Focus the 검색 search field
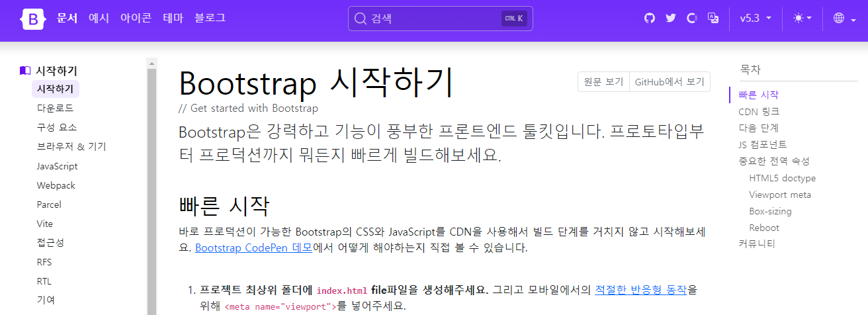Screen dimensions: 868x315 441,19
